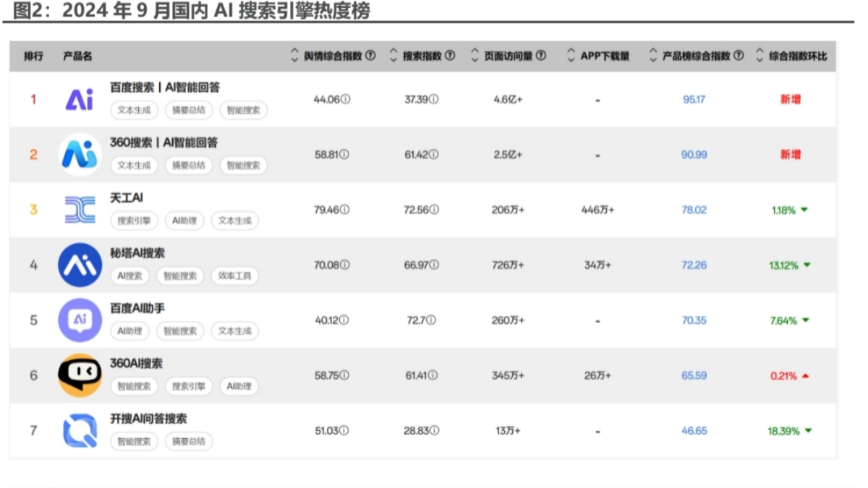This screenshot has height=488, width=868.
Task: Click info icon next to 72.7 value
Action: 431,320
